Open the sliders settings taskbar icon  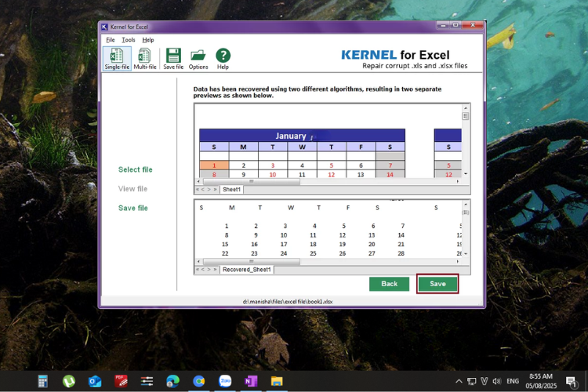147,382
